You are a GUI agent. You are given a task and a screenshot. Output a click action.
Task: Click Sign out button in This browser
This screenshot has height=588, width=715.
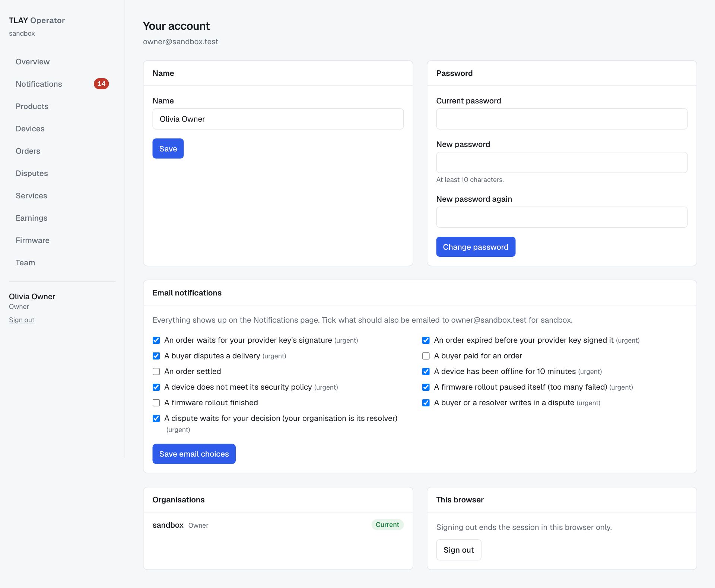tap(459, 550)
